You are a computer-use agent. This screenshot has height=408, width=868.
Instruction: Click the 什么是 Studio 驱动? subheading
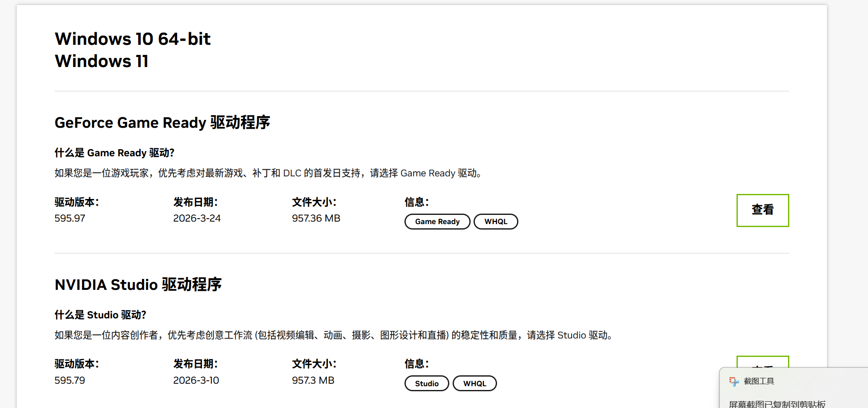tap(100, 315)
